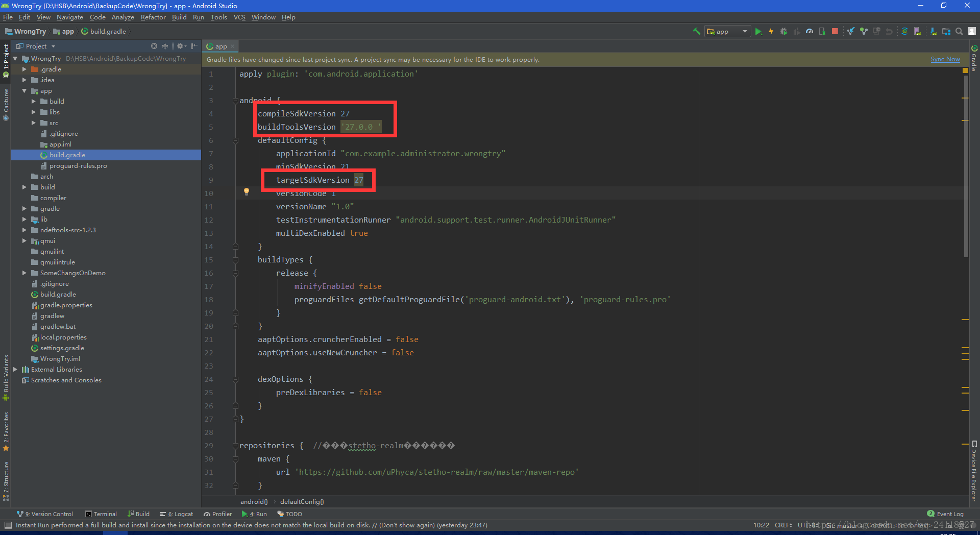
Task: Collapse all in Project panel icon
Action: click(165, 46)
